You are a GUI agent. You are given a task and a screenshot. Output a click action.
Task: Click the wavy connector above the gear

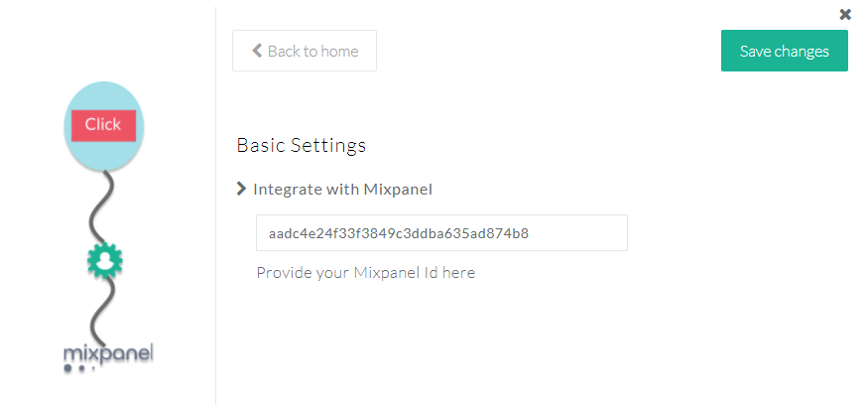(x=104, y=206)
